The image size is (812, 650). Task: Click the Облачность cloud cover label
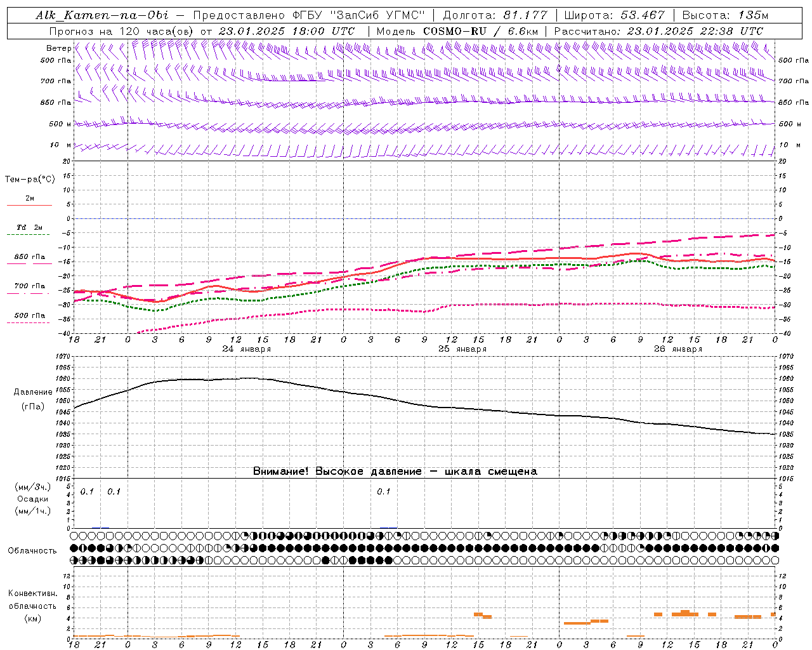click(x=32, y=551)
